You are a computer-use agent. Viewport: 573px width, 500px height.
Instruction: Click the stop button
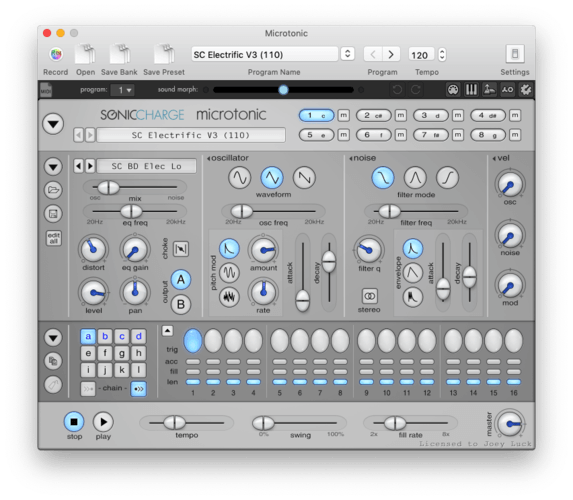pos(74,422)
